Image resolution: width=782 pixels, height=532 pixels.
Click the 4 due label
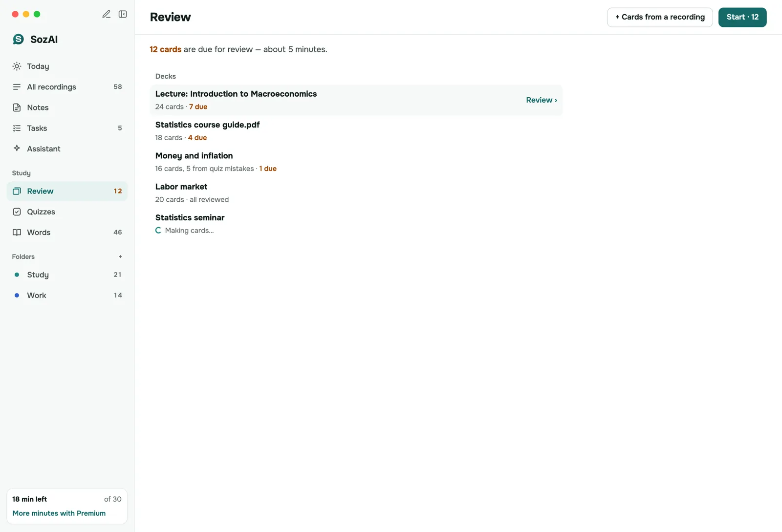click(x=197, y=138)
